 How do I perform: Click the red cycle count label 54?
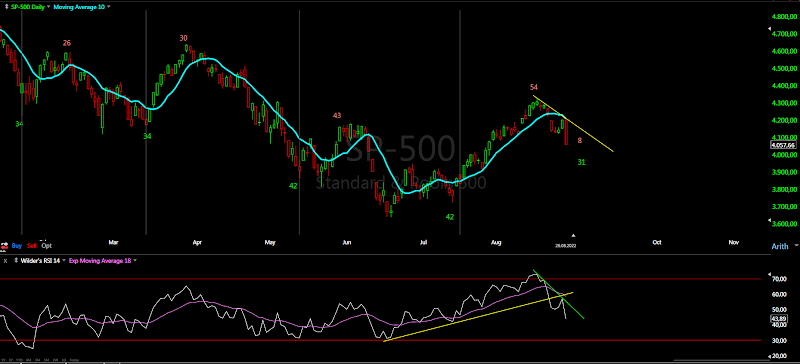[534, 87]
